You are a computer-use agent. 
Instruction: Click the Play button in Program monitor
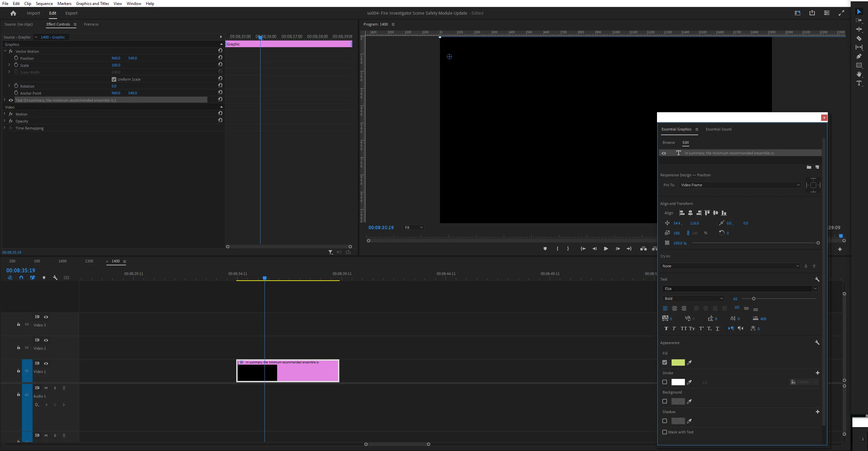606,248
